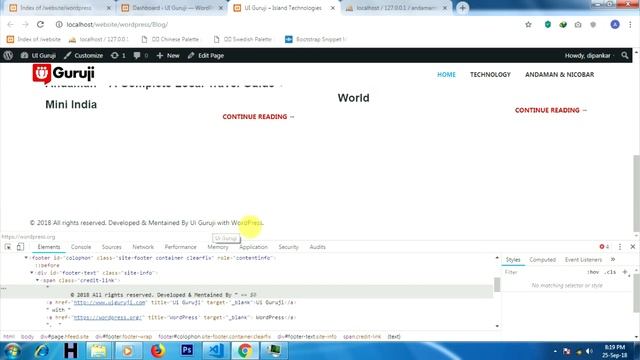
Task: Click Customize in the admin bar
Action: [84, 56]
